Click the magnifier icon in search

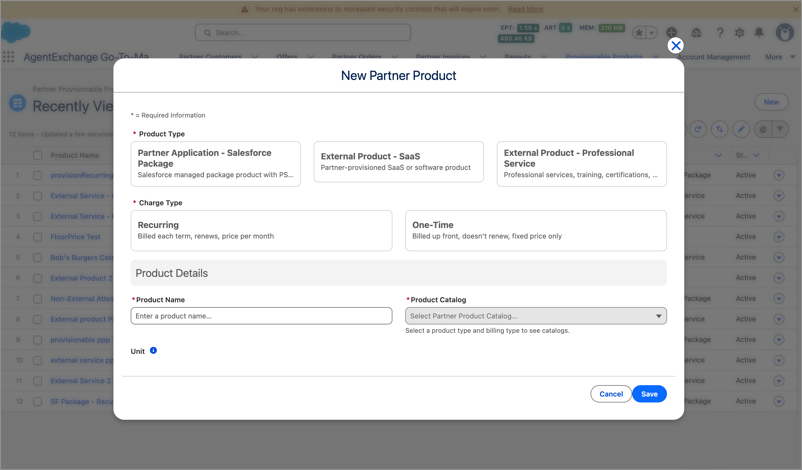tap(208, 33)
